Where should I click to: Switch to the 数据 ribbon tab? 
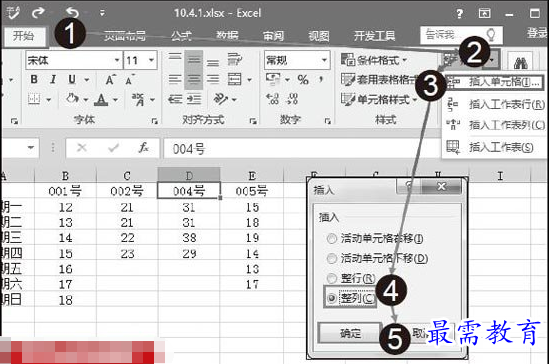coord(227,35)
